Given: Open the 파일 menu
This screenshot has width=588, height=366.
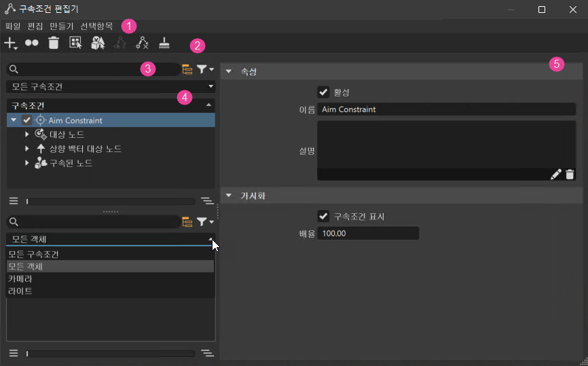Looking at the screenshot, I should (x=13, y=26).
